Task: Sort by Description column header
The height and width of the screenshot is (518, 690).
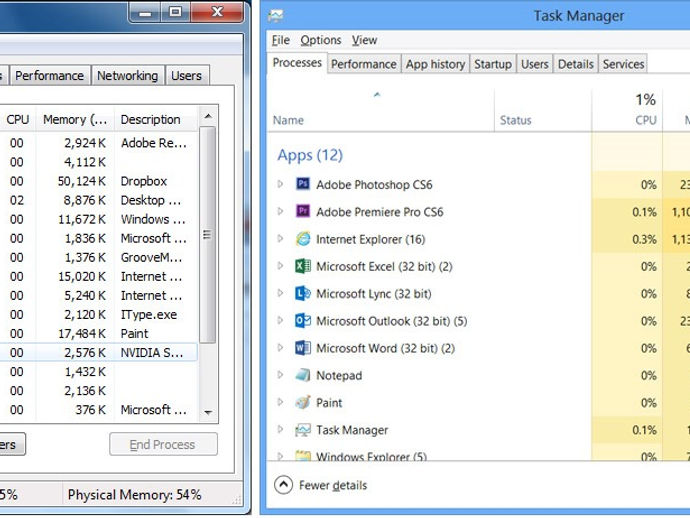Action: click(156, 120)
